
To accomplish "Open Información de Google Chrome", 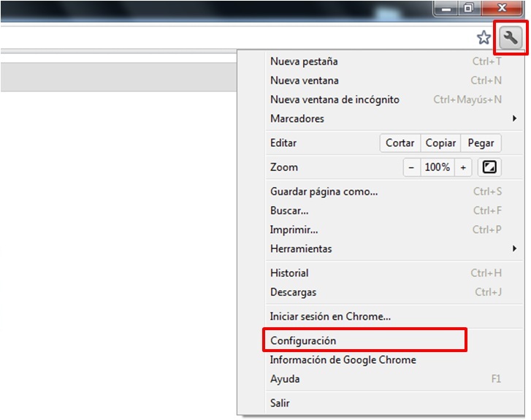I will pyautogui.click(x=343, y=359).
